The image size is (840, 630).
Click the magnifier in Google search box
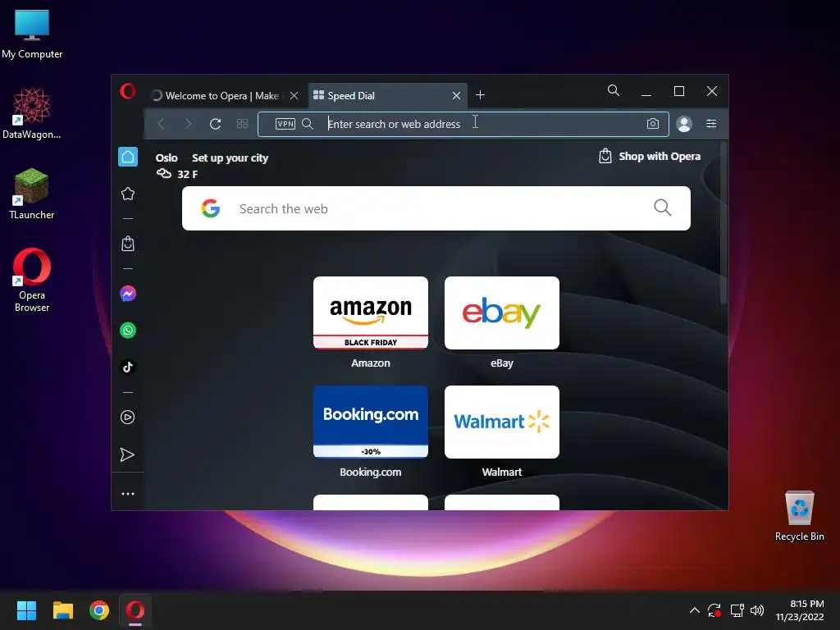click(663, 208)
